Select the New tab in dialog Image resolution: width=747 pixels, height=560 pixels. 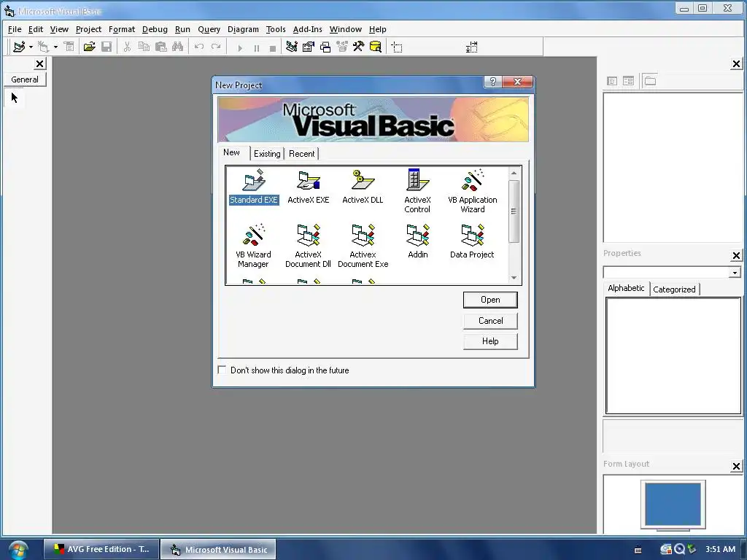click(231, 152)
